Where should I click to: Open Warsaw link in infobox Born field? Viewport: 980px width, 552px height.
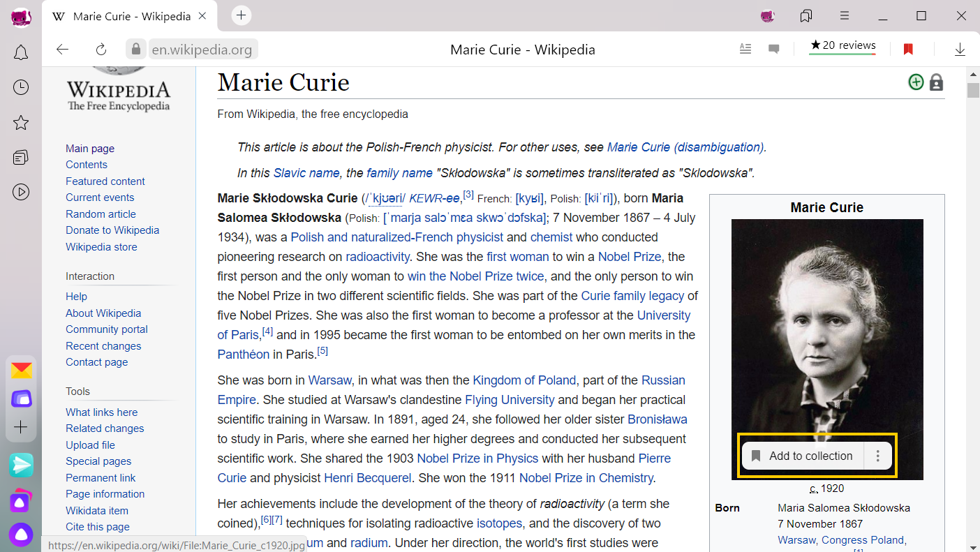[796, 540]
